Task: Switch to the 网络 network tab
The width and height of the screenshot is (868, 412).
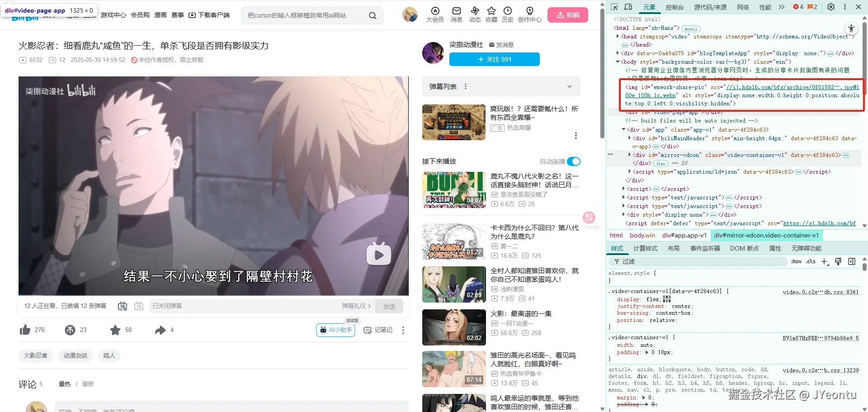Action: click(x=743, y=7)
